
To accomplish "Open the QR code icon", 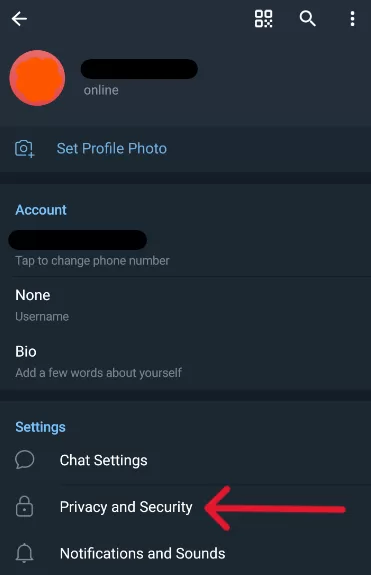I will tap(264, 19).
